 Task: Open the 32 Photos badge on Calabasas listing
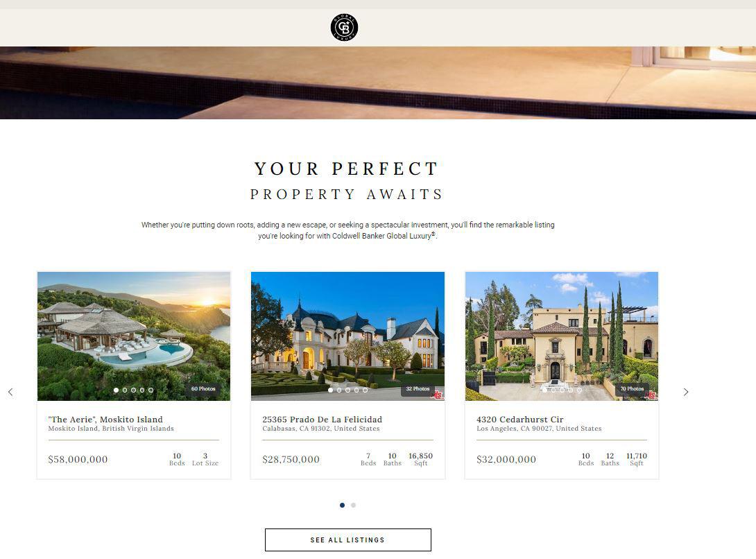418,389
